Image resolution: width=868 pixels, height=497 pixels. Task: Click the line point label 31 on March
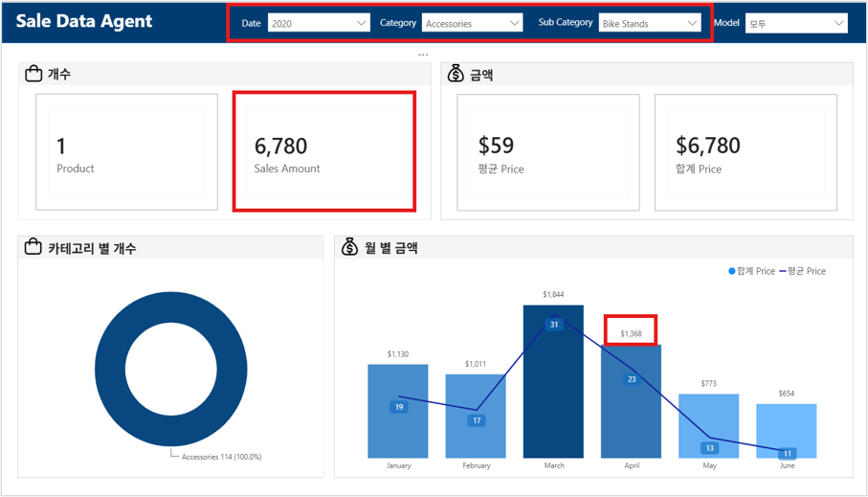coord(554,324)
